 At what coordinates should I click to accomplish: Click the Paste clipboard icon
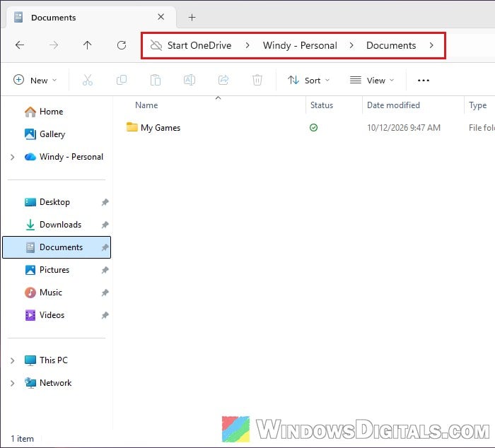pyautogui.click(x=156, y=80)
